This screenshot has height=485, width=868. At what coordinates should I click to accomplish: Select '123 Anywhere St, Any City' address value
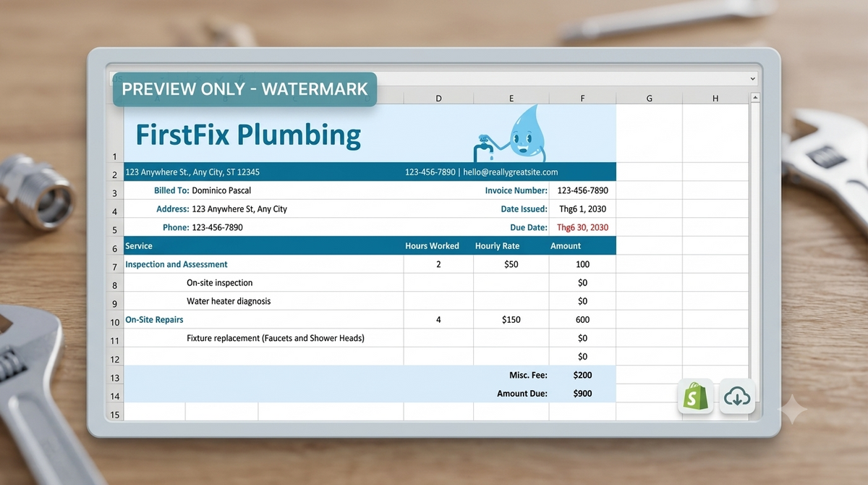[239, 209]
